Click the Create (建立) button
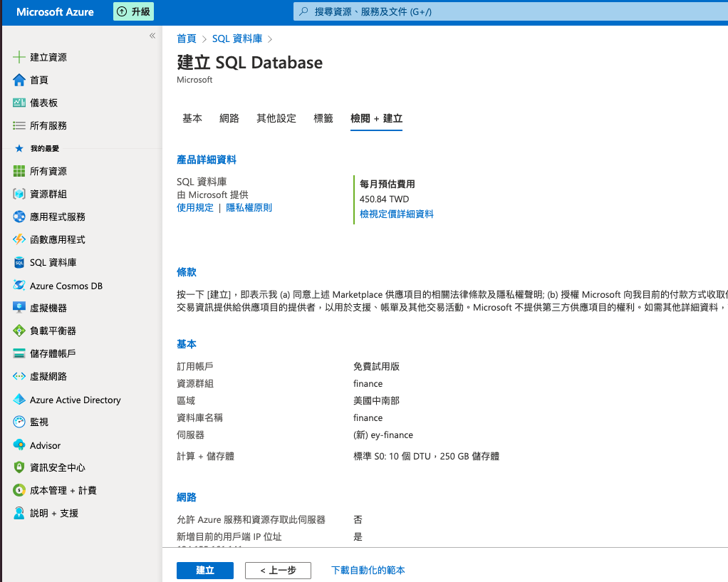The width and height of the screenshot is (728, 582). coord(205,571)
